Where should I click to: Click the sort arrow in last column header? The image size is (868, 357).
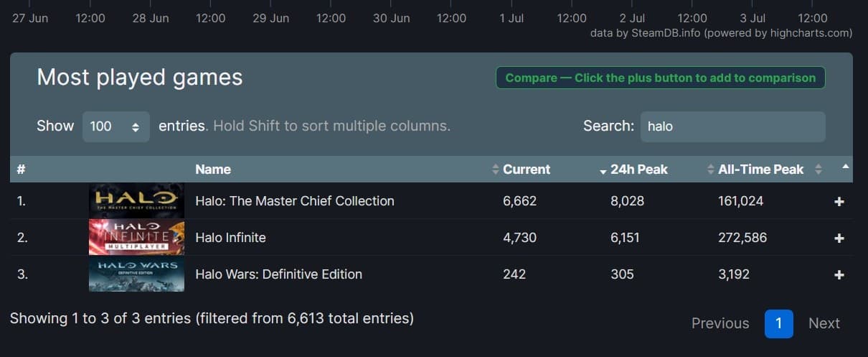846,167
